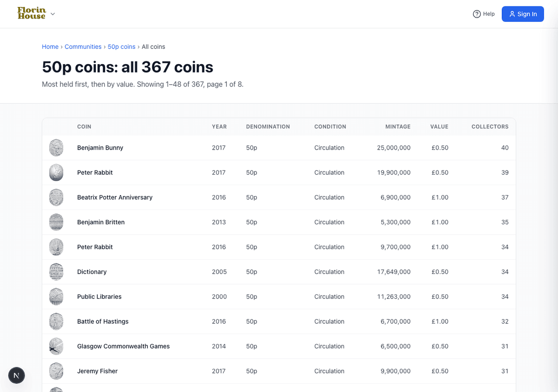Screen dimensions: 558x392
Task: Click the YEAR column header
Action: pos(219,126)
